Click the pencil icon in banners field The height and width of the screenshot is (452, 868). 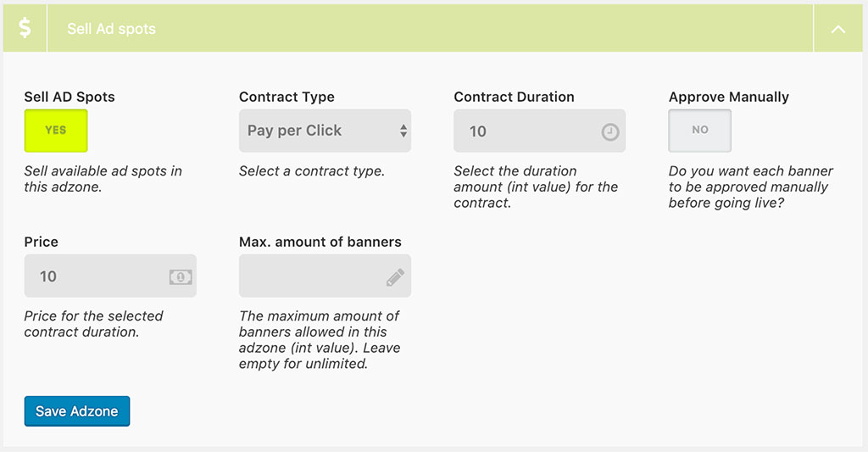[x=395, y=276]
